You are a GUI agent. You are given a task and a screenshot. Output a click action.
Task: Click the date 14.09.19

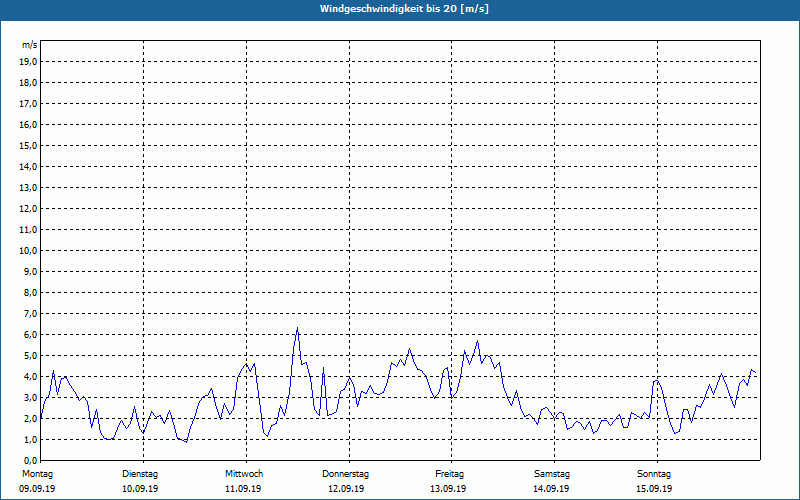pyautogui.click(x=551, y=489)
